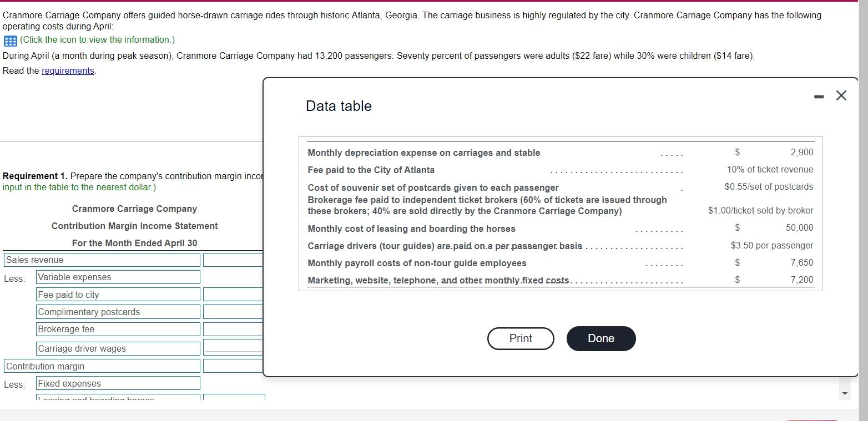Click the Complimentary postcards amount field
The width and height of the screenshot is (868, 421).
233,311
